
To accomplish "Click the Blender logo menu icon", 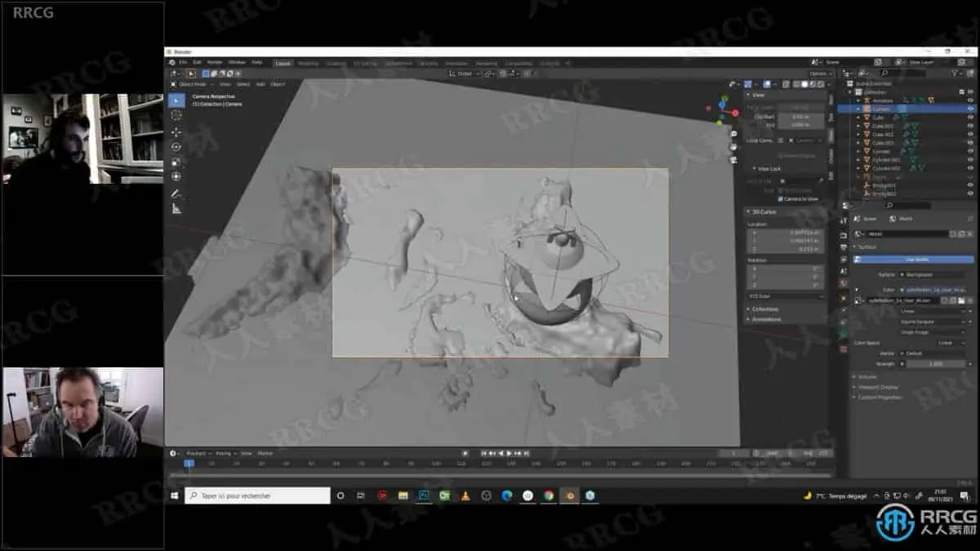I will pos(172,62).
